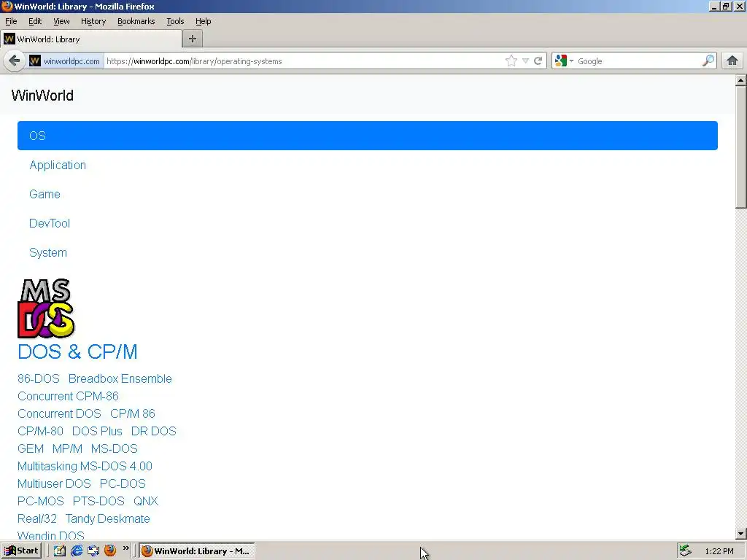Open the PTS-DOS link

(x=98, y=501)
